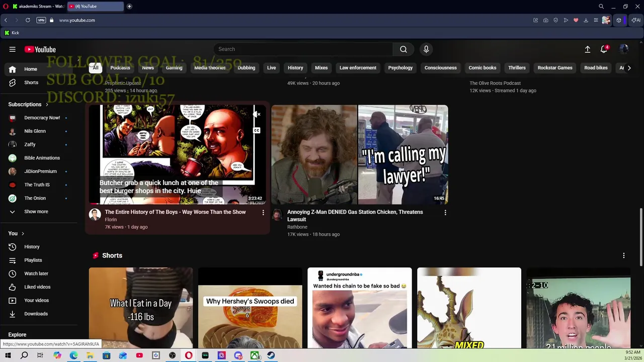Open Kick bookmark in bookmarks bar

12,33
